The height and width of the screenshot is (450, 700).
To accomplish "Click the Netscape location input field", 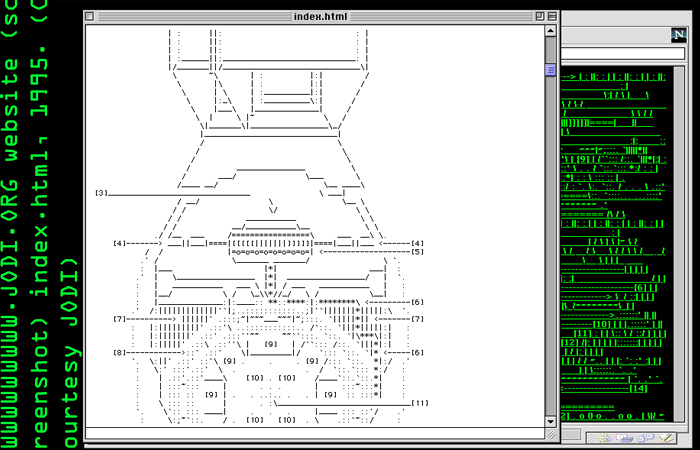I will [623, 54].
